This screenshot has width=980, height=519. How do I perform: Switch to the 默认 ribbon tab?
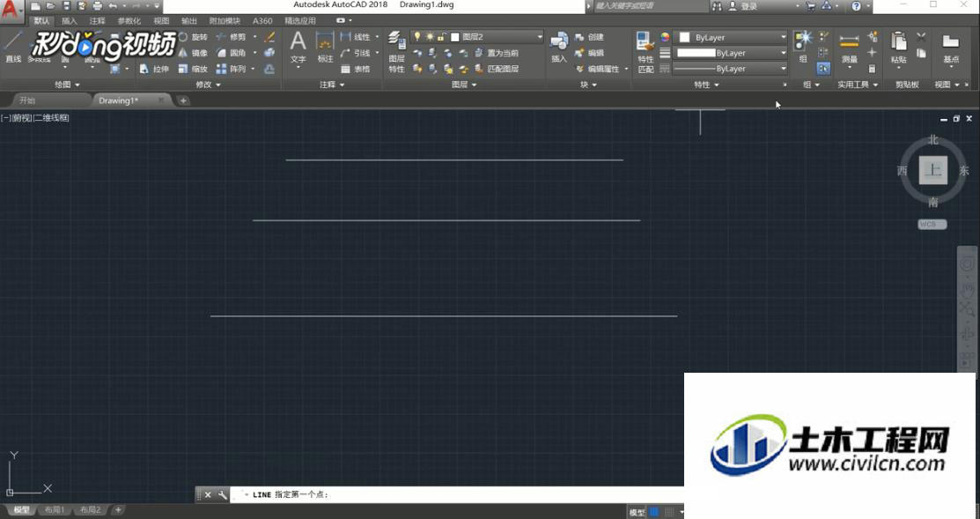pos(41,20)
